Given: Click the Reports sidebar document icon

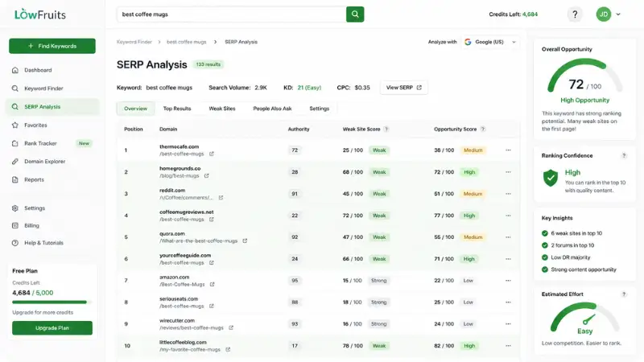Looking at the screenshot, I should 15,179.
